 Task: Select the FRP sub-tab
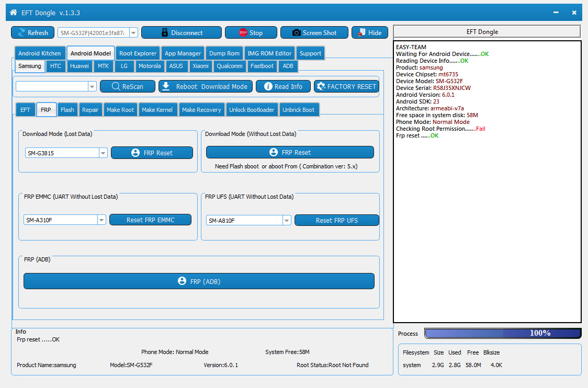46,110
